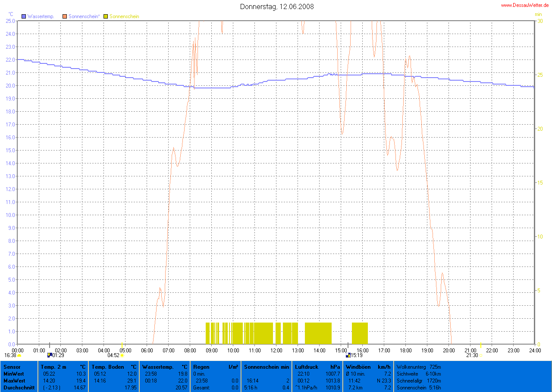Viewport: 552px width, 392px height.
Task: Click the Windböen km/h column header
Action: pyautogui.click(x=358, y=367)
